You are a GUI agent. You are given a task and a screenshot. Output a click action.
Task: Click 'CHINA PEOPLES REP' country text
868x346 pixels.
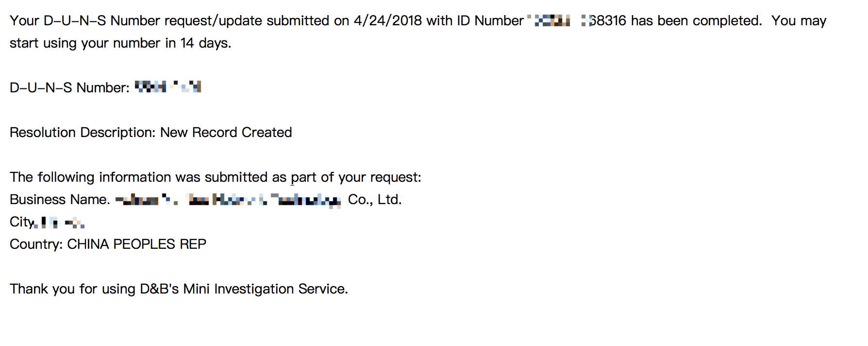point(137,244)
